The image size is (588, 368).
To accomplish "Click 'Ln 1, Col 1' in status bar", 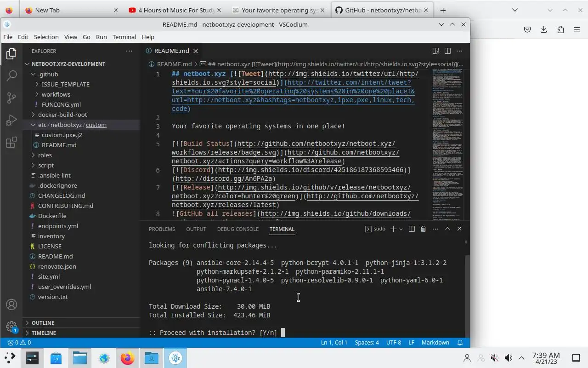I will [334, 342].
